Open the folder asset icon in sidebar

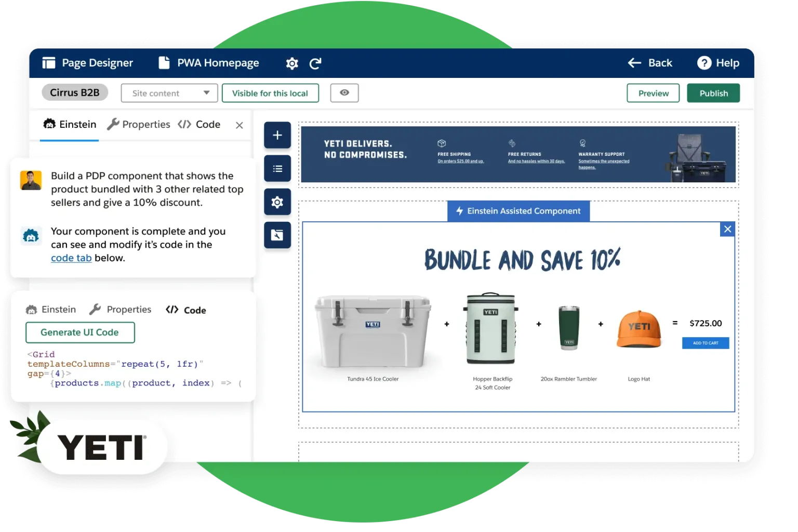point(277,235)
